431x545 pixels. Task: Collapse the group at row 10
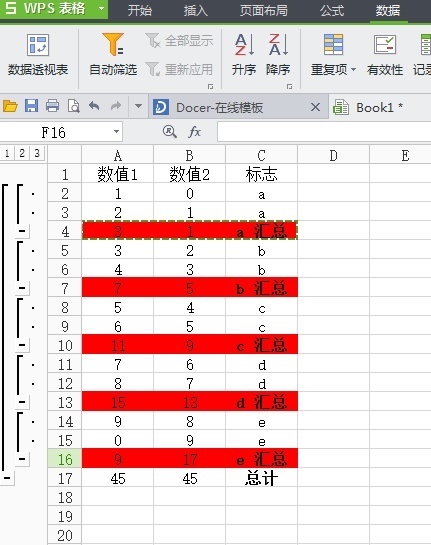point(22,345)
